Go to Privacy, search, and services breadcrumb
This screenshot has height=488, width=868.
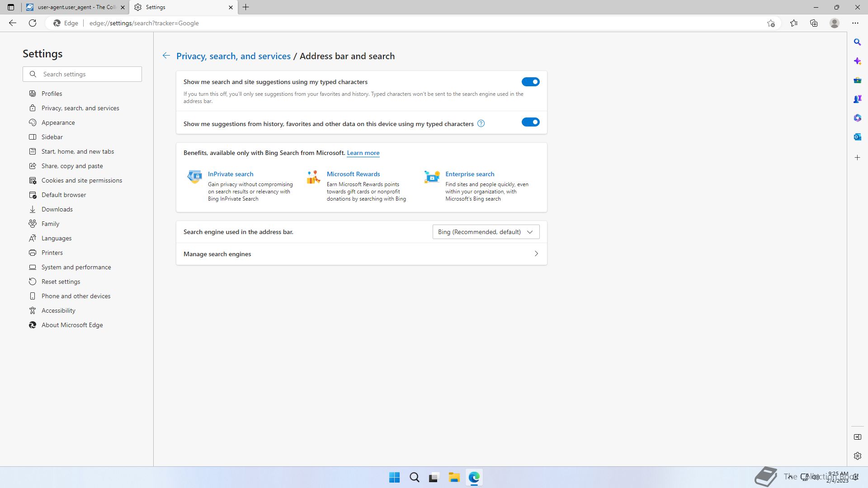click(233, 56)
